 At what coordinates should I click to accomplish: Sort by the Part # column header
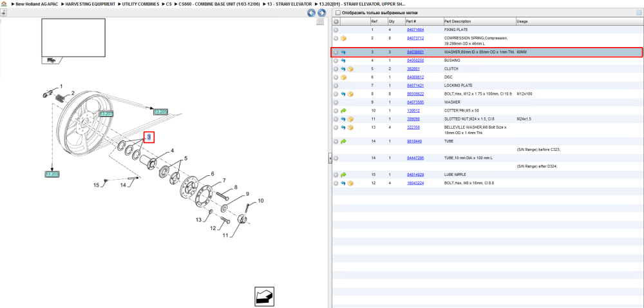[x=412, y=21]
